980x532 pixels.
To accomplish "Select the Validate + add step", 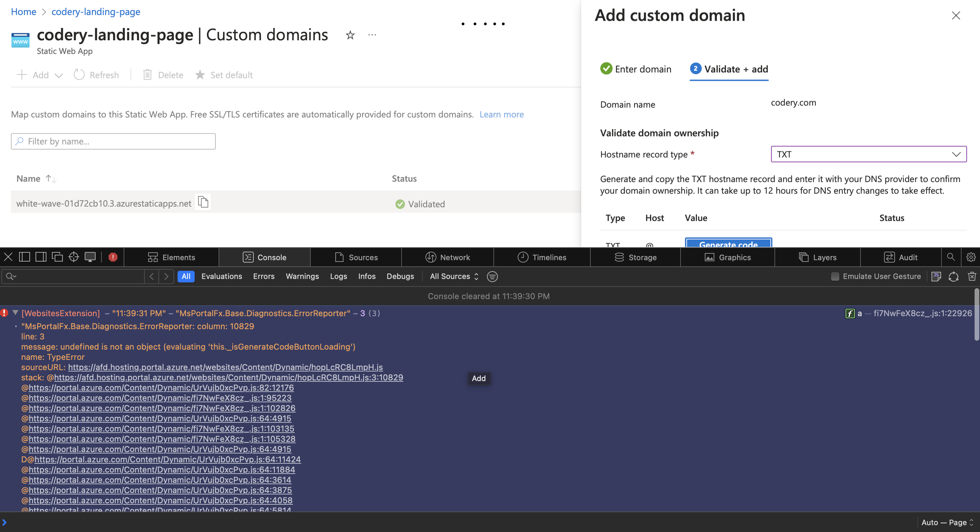I will click(x=729, y=69).
